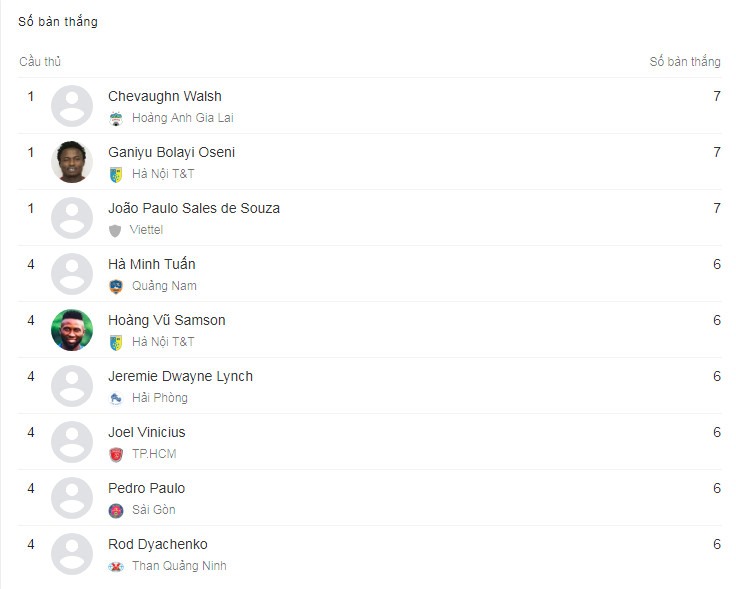Click the Quảng Nam club crest icon
This screenshot has height=589, width=736.
tap(116, 286)
